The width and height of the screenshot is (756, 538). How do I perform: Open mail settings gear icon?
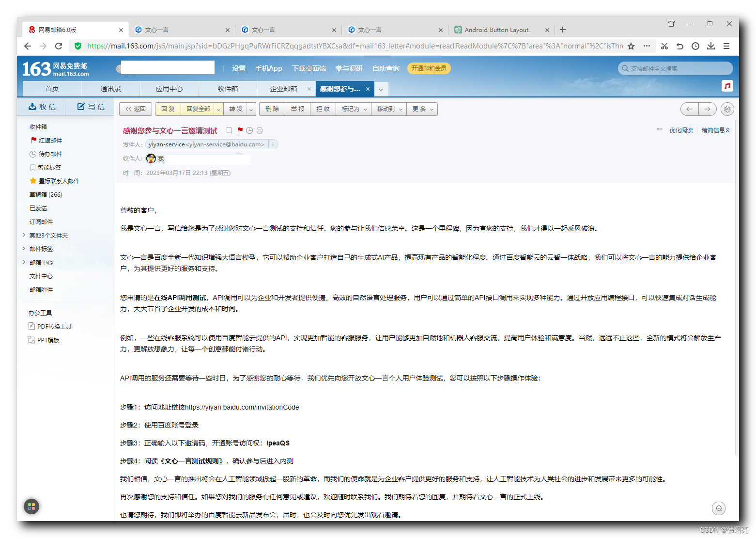tap(727, 109)
